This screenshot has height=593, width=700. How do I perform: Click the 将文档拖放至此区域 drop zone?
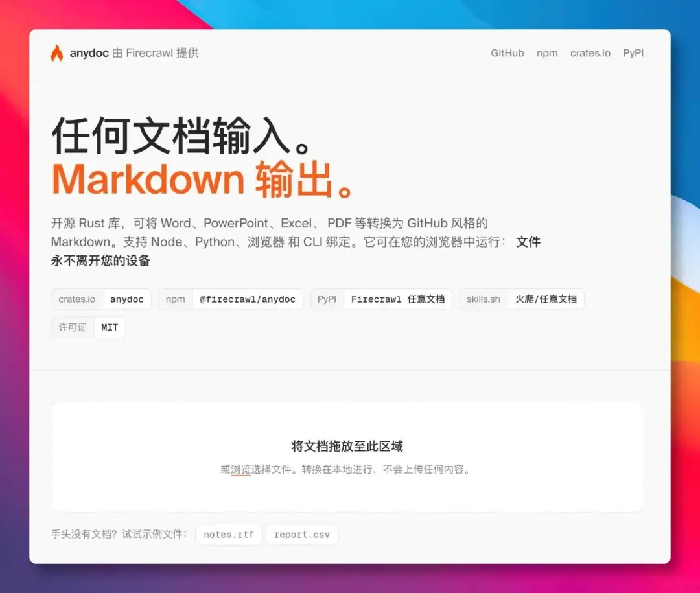pos(347,457)
